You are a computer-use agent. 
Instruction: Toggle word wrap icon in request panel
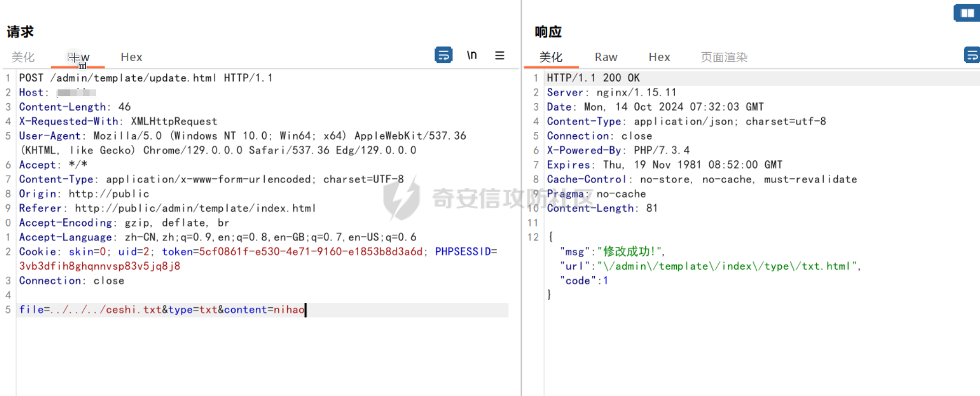(443, 55)
